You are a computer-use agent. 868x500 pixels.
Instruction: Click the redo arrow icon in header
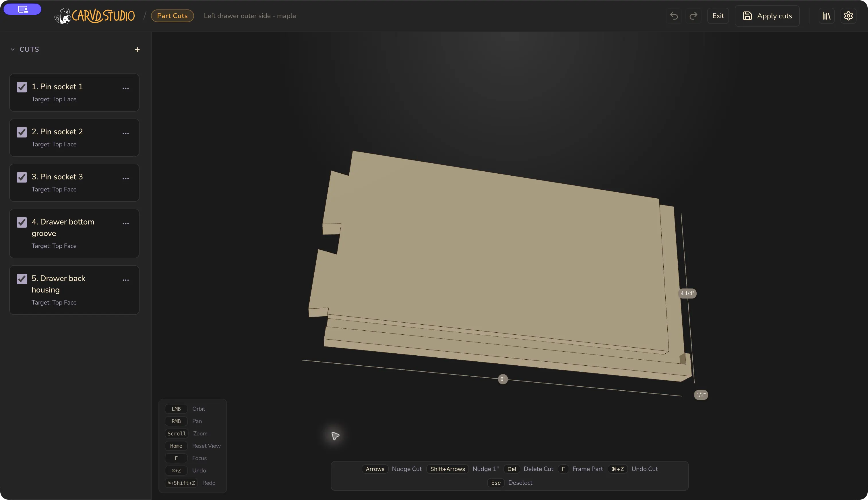click(693, 16)
